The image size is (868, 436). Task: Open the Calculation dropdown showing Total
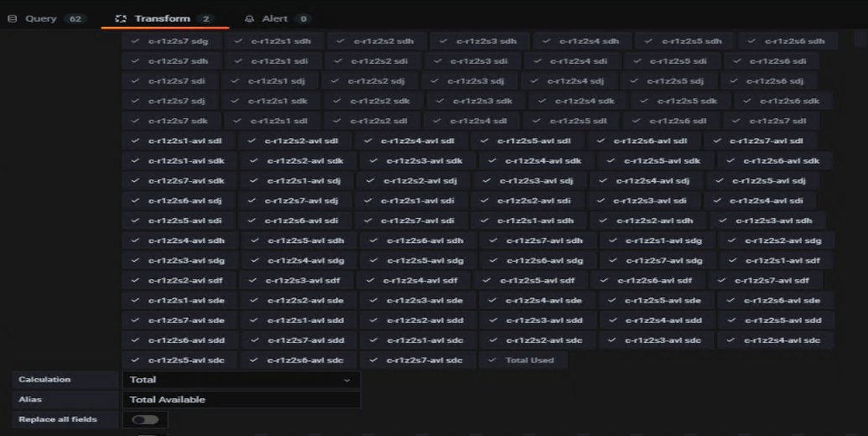point(242,380)
